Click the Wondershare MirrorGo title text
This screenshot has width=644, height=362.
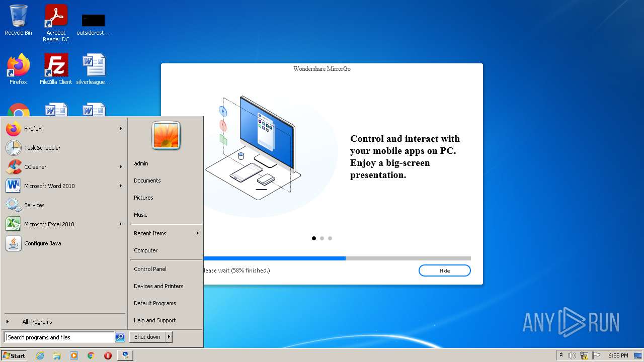tap(322, 69)
